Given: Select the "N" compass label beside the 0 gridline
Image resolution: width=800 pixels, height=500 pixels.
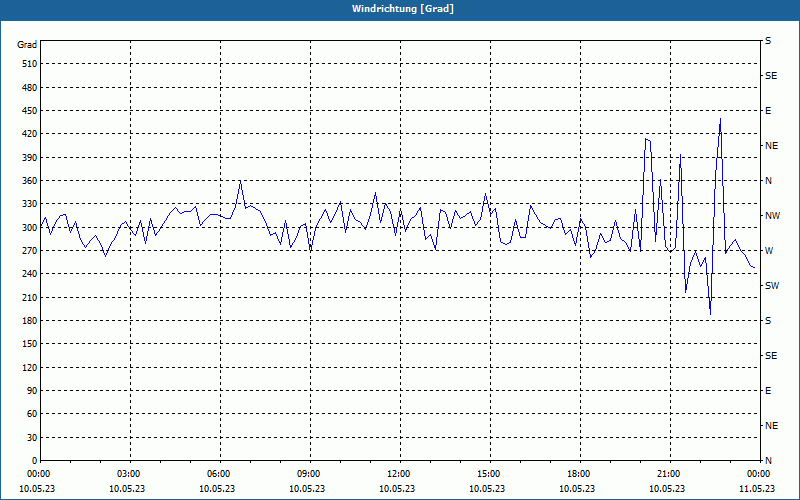Looking at the screenshot, I should click(768, 461).
